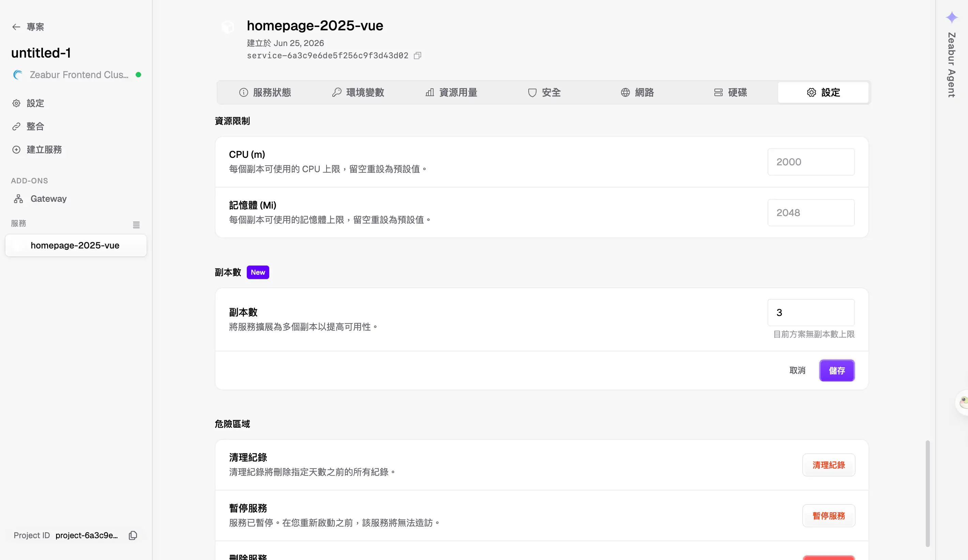The width and height of the screenshot is (968, 560).
Task: Click the 危險區域 section heading
Action: (x=232, y=424)
